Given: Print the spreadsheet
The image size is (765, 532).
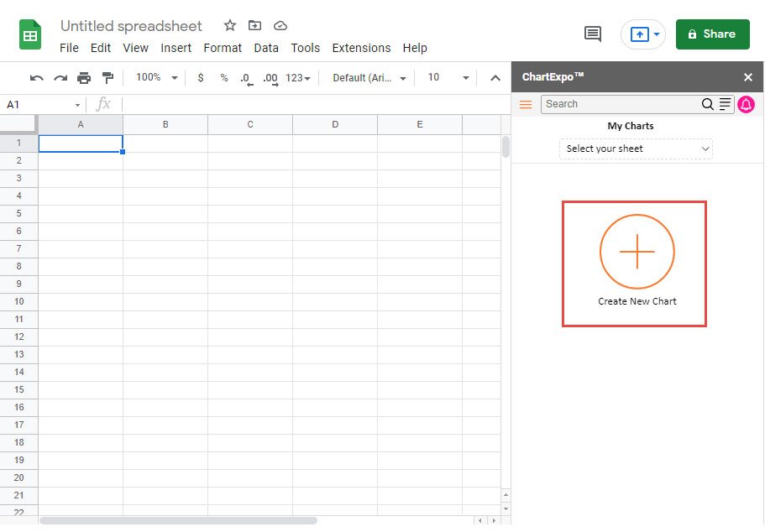Looking at the screenshot, I should tap(84, 78).
